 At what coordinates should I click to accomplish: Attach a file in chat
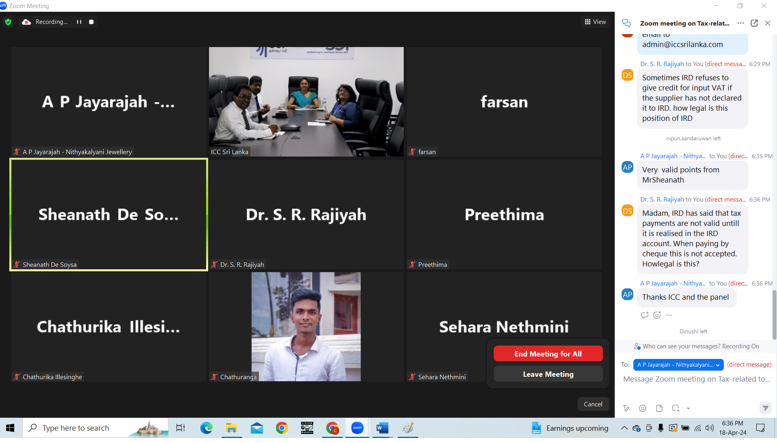point(659,408)
